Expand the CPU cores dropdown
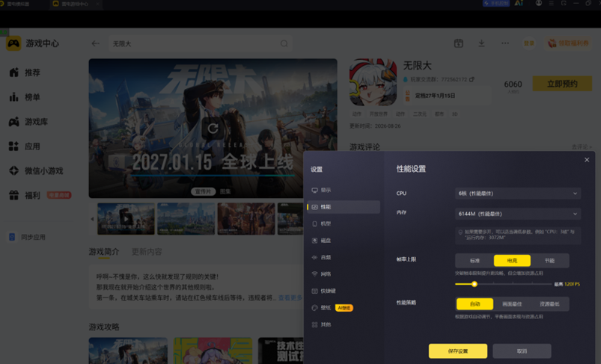 (x=518, y=194)
